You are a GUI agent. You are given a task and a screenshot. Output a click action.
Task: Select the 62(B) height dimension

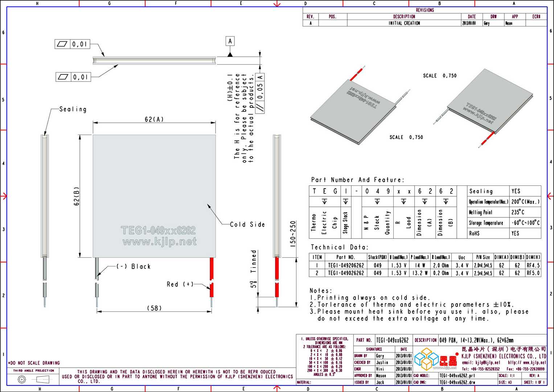[x=76, y=196]
